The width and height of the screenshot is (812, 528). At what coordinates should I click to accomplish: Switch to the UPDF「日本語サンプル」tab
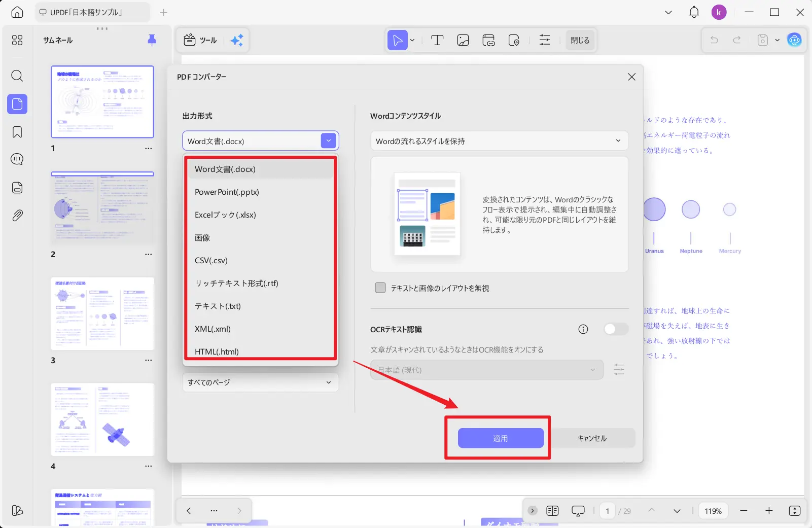pos(93,12)
